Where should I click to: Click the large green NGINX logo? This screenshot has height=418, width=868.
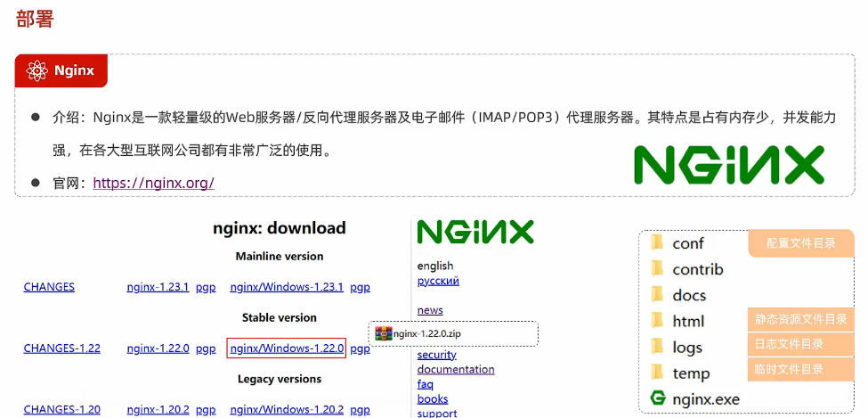click(729, 165)
